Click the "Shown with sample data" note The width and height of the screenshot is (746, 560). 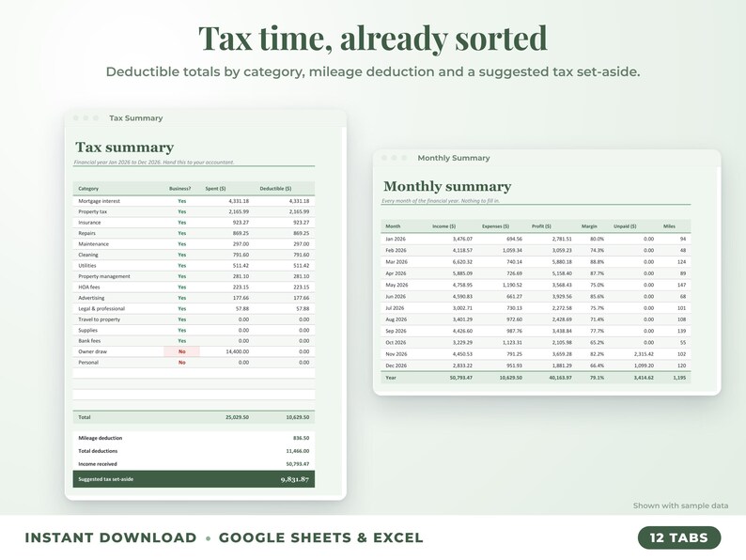coord(680,506)
